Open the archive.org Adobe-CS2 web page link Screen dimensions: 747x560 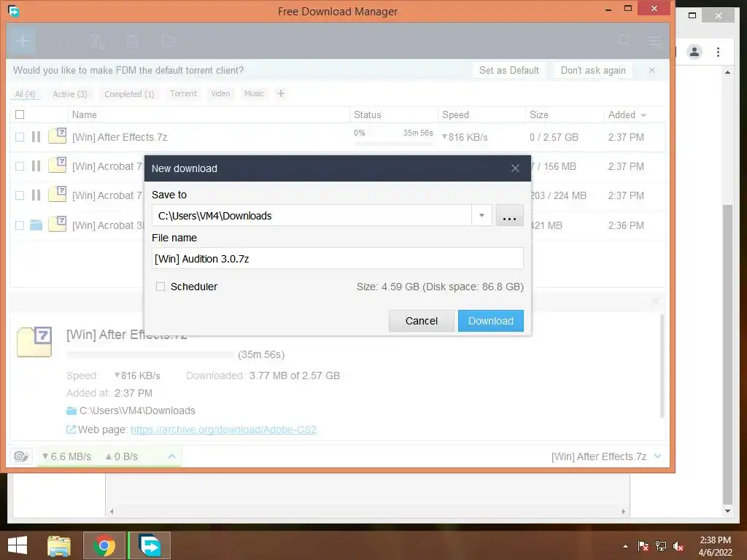click(223, 429)
